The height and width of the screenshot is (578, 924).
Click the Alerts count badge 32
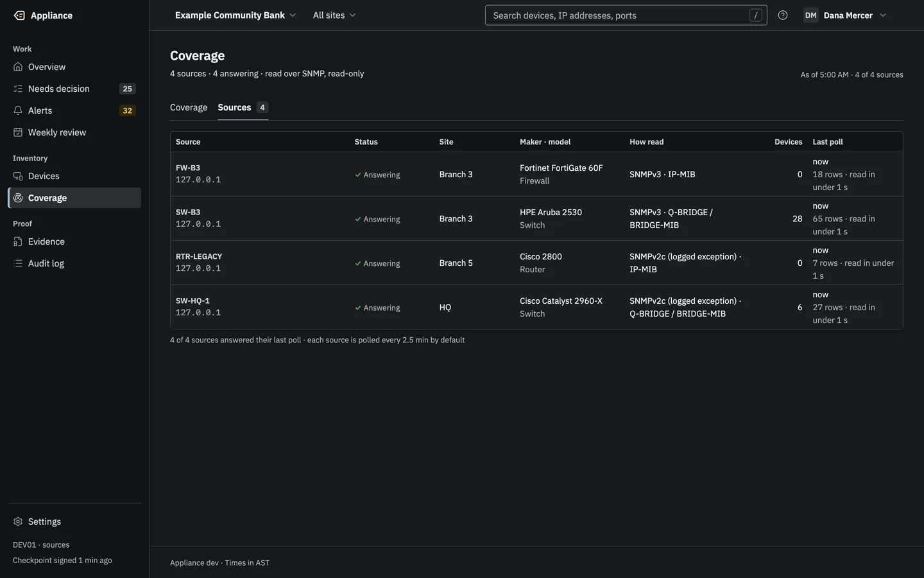click(128, 110)
